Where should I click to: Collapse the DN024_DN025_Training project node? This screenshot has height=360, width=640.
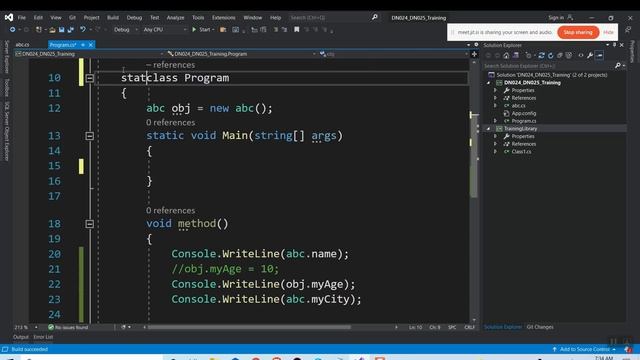click(488, 83)
